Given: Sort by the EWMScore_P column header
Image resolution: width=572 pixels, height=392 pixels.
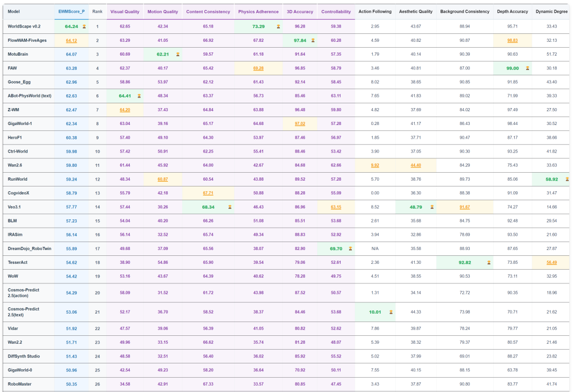Looking at the screenshot, I should (71, 12).
